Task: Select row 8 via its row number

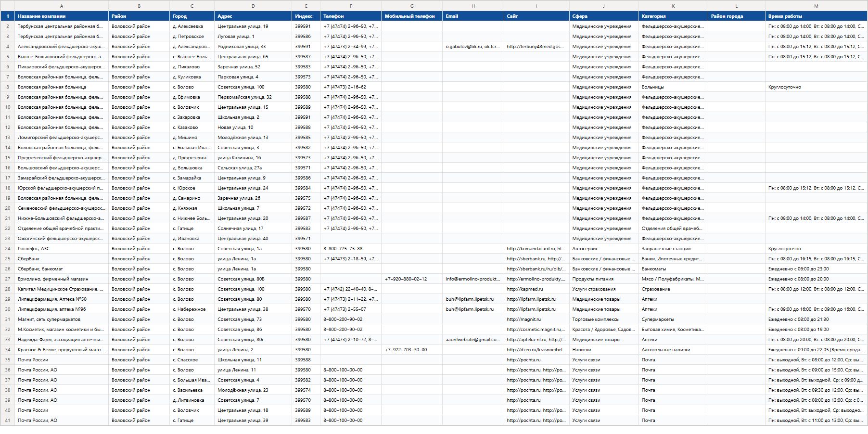Action: point(8,87)
